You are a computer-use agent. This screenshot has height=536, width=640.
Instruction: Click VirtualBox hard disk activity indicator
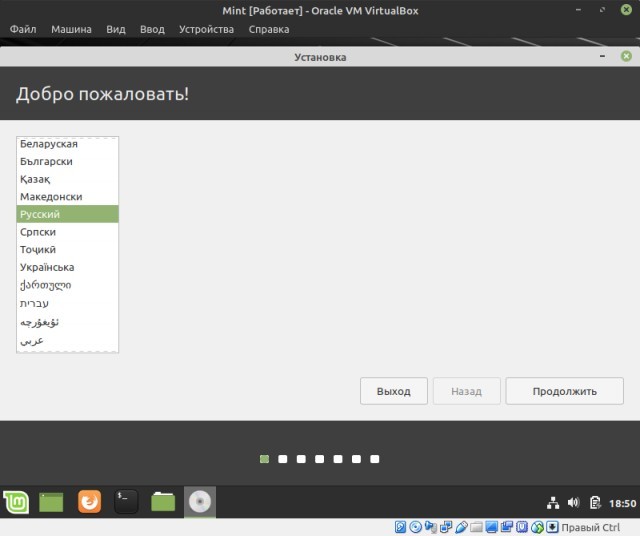[x=400, y=527]
